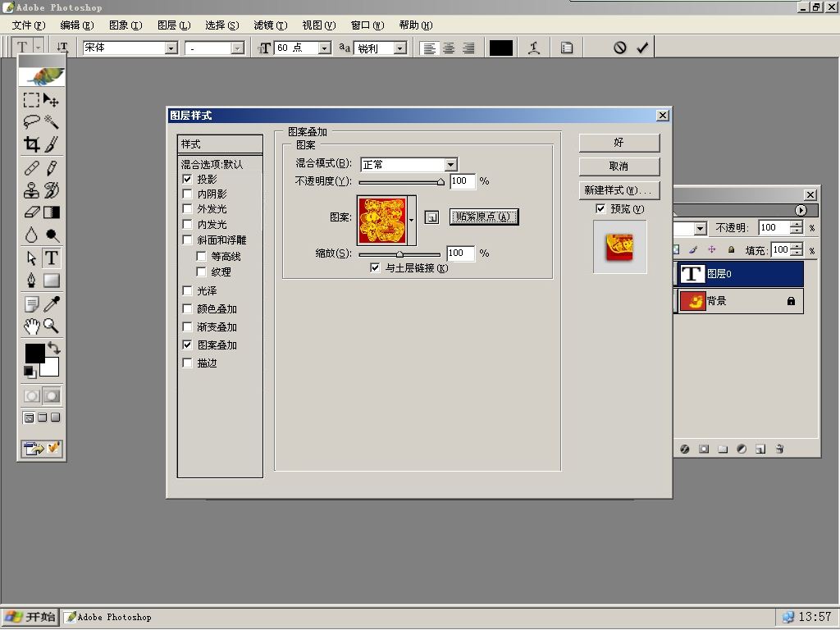The height and width of the screenshot is (630, 840).
Task: Swap foreground and background colors
Action: 54,348
